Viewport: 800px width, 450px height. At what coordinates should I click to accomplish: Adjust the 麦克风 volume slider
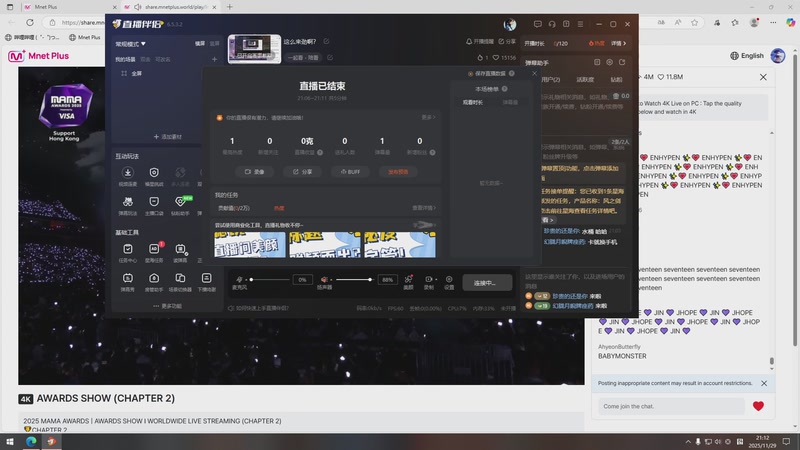pos(270,279)
